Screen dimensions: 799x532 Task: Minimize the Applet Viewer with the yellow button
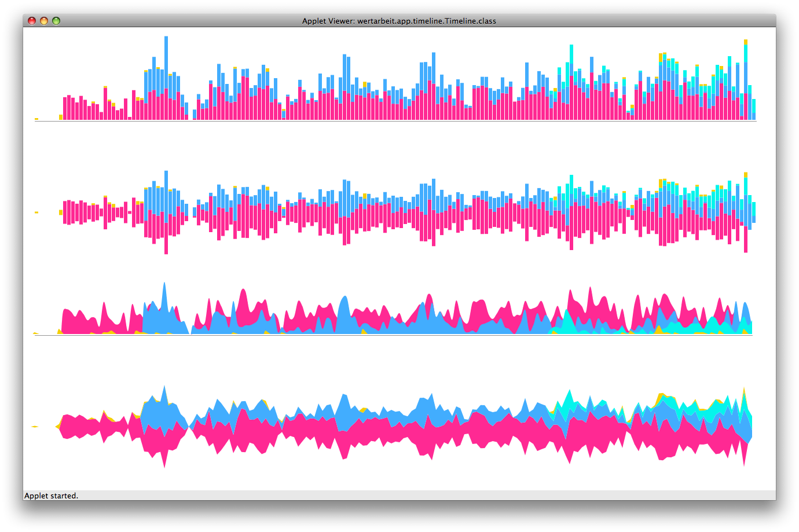44,21
